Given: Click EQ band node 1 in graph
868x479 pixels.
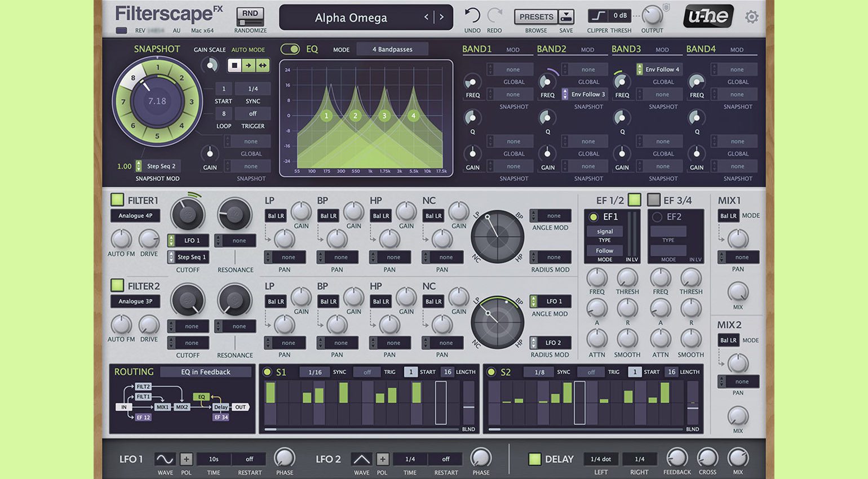Looking at the screenshot, I should pyautogui.click(x=326, y=116).
